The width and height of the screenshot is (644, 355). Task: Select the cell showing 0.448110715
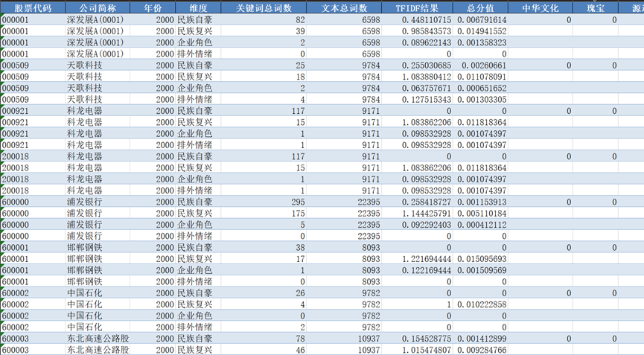pyautogui.click(x=417, y=19)
